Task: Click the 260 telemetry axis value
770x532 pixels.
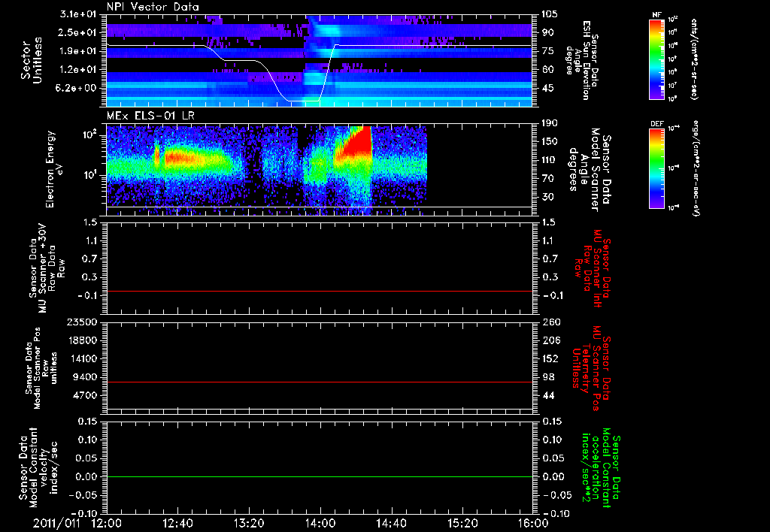Action: [x=551, y=322]
